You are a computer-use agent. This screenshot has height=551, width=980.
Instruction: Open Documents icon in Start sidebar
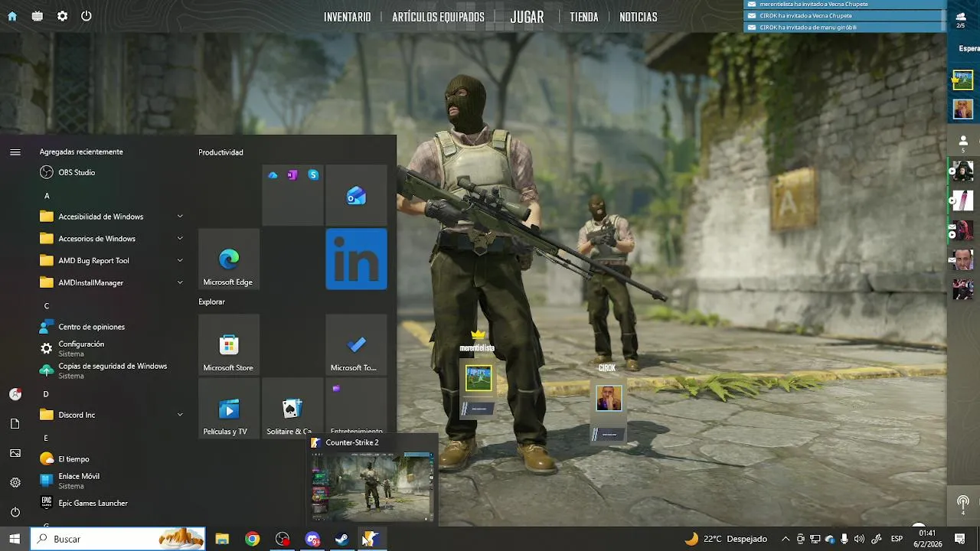point(15,424)
